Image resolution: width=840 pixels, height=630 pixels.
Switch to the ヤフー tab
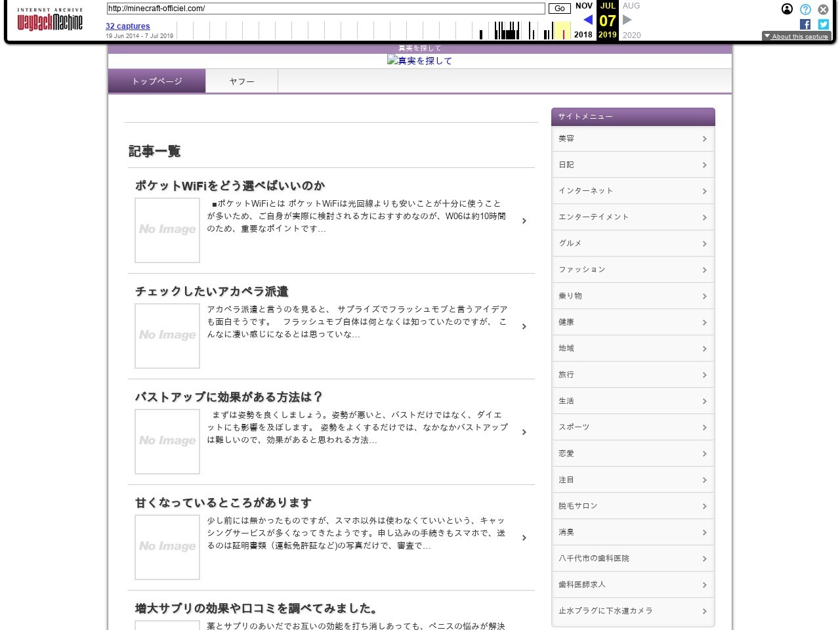point(241,81)
